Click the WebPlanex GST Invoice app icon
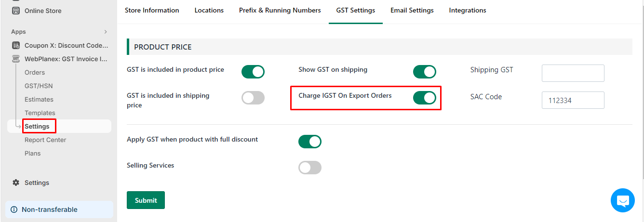 pyautogui.click(x=16, y=59)
